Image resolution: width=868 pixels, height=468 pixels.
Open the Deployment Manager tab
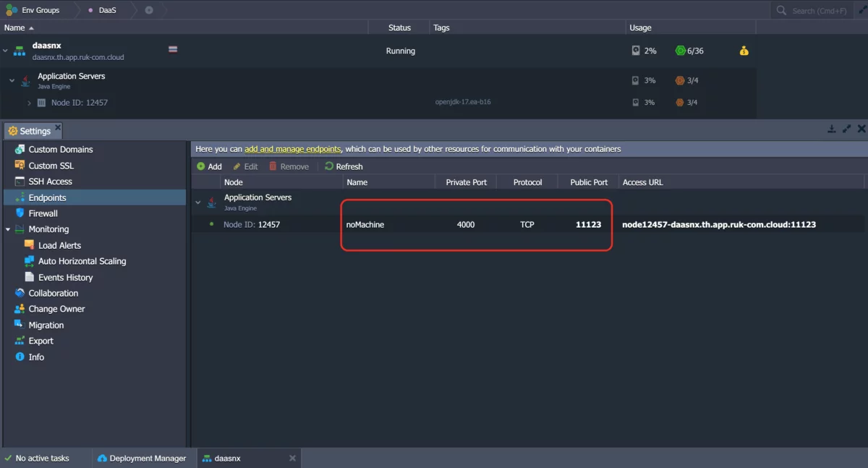pyautogui.click(x=142, y=458)
